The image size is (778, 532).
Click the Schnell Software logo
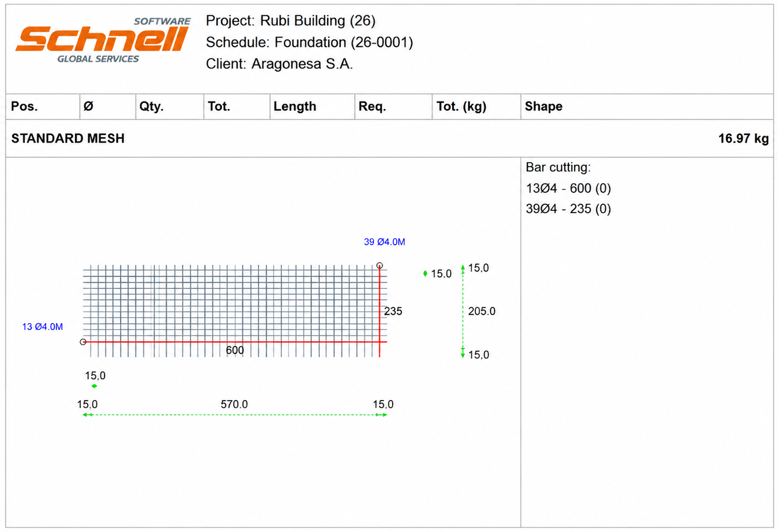103,40
